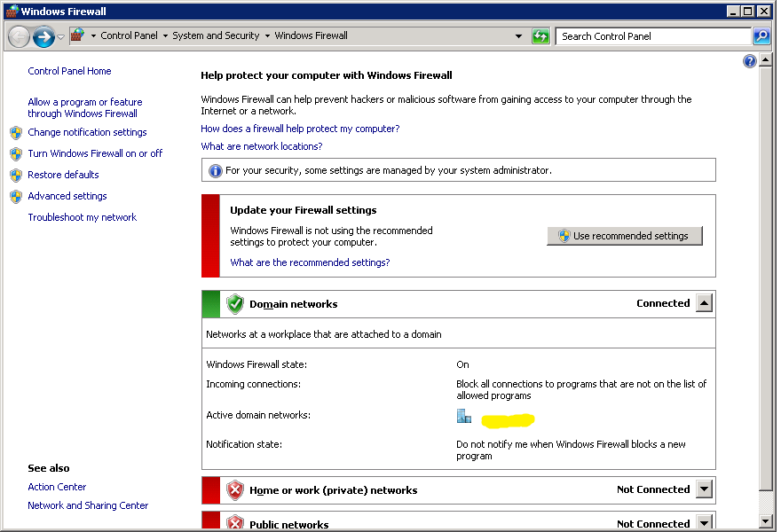The height and width of the screenshot is (532, 781).
Task: Click 'Windows Firewall state:' label
Action: click(256, 364)
